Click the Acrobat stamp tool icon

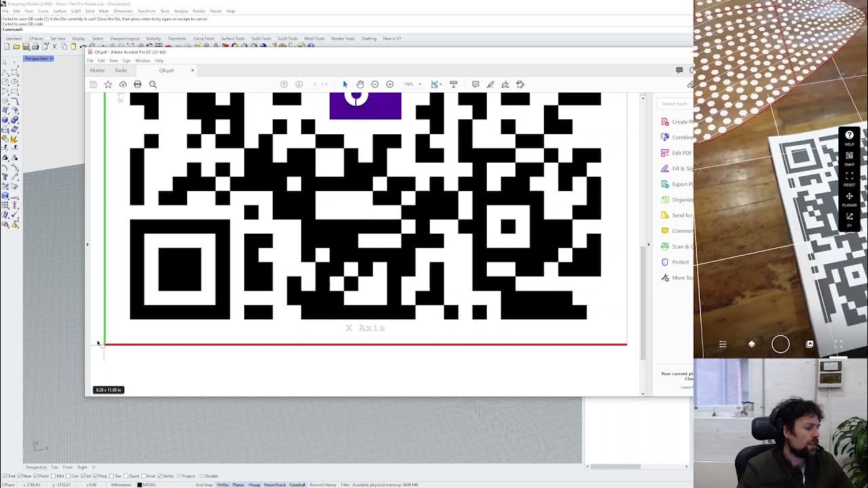pos(520,84)
